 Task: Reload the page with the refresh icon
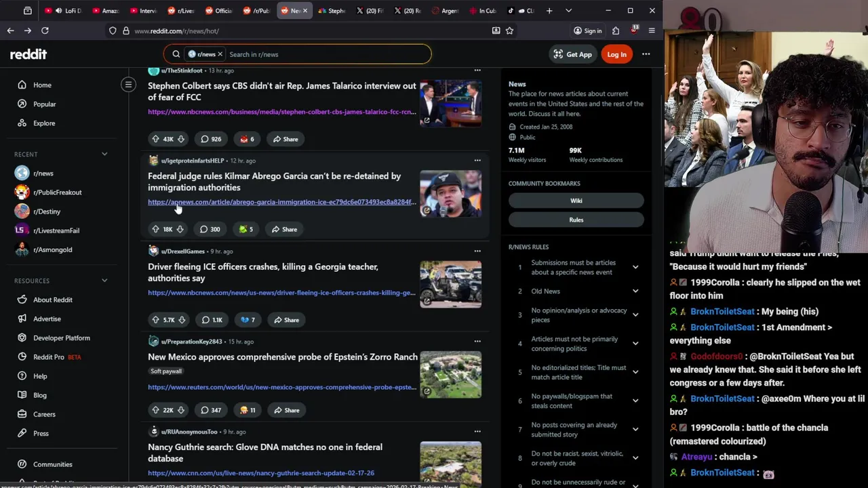point(45,30)
